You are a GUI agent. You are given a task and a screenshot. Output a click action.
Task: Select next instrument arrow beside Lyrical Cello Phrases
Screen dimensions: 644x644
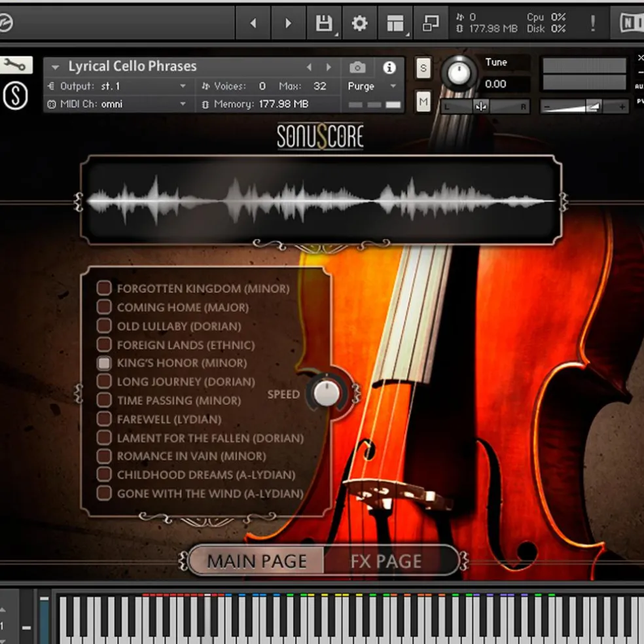coord(328,67)
